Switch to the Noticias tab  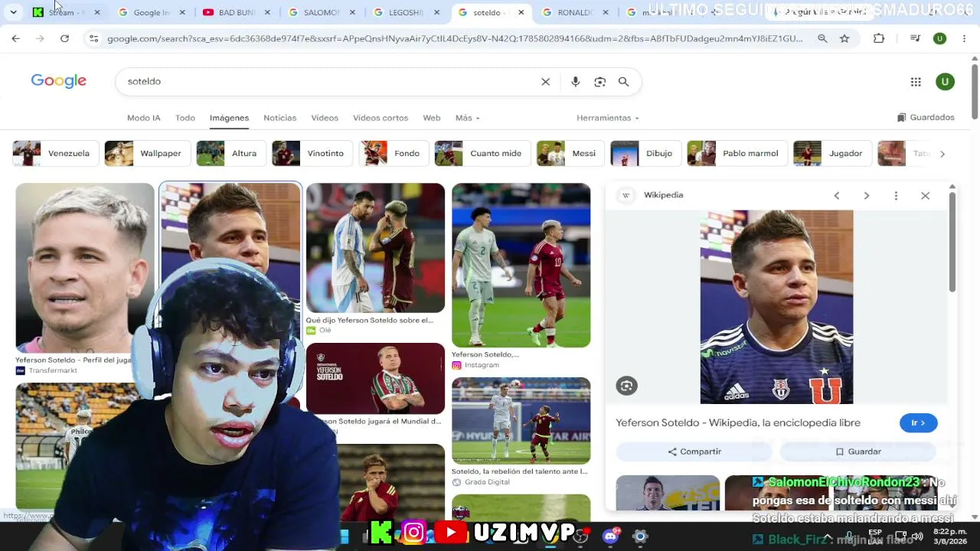(x=279, y=118)
